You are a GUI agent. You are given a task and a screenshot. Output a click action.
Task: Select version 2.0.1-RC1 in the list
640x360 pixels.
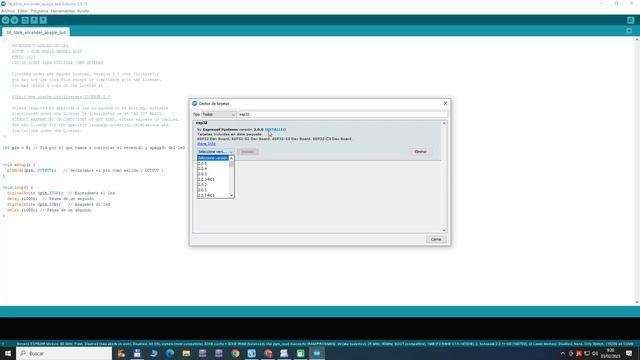click(213, 195)
